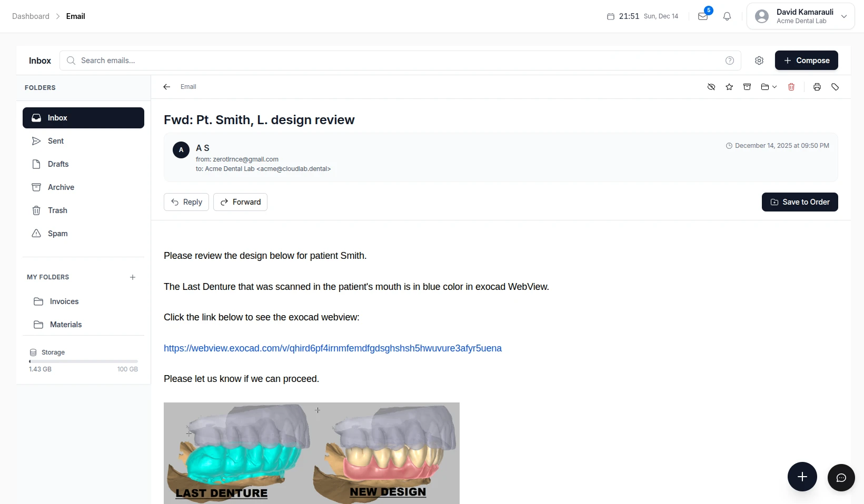Star this email
The image size is (864, 504).
point(729,87)
